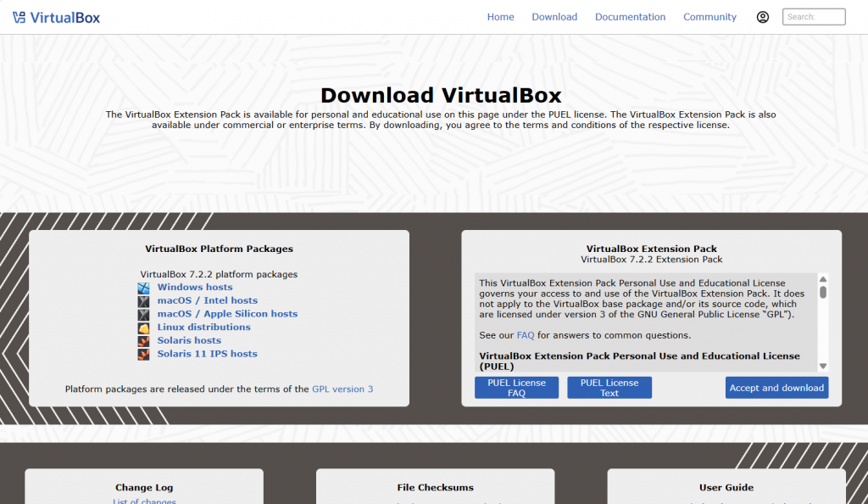Click the VirtualBox Extension Pack heading
Viewport: 868px width, 504px height.
652,249
